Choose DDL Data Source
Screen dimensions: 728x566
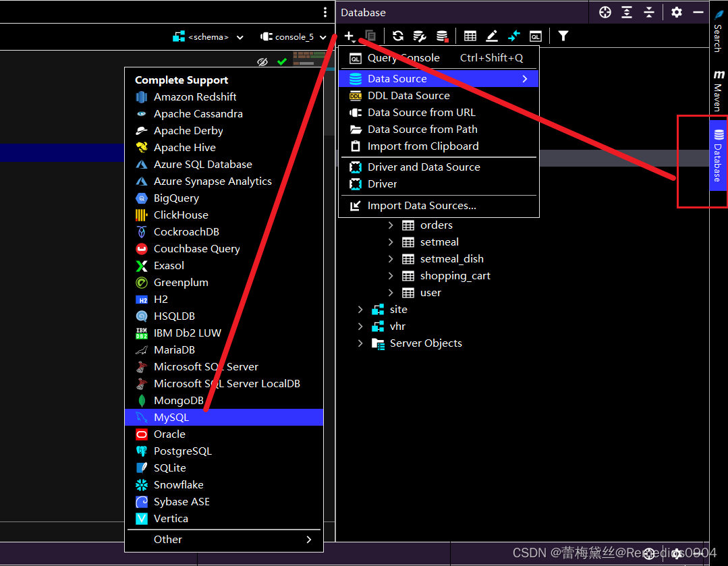[439, 96]
